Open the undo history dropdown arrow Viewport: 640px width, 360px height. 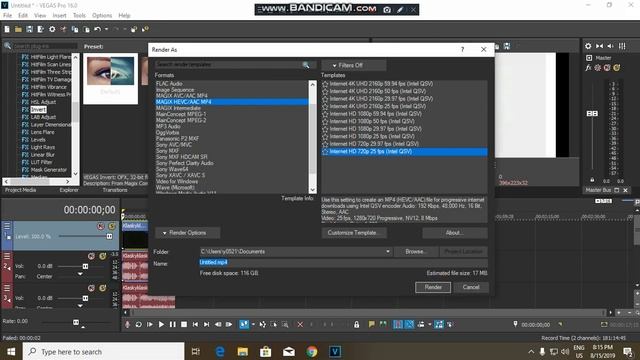tap(107, 29)
